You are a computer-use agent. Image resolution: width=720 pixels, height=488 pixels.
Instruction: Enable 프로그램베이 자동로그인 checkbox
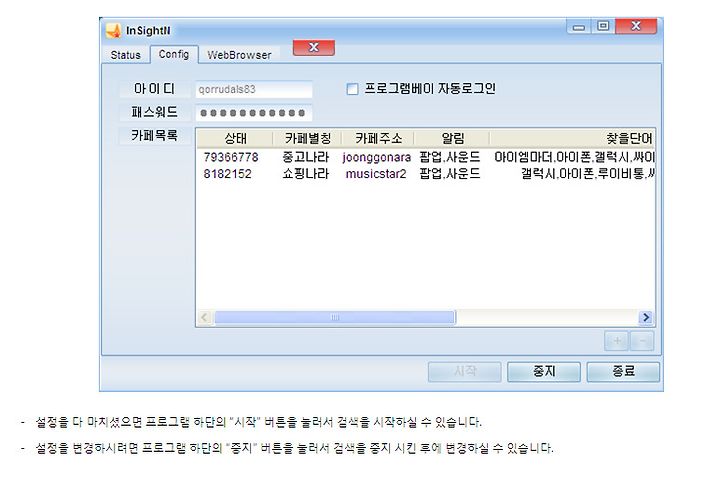pyautogui.click(x=352, y=89)
